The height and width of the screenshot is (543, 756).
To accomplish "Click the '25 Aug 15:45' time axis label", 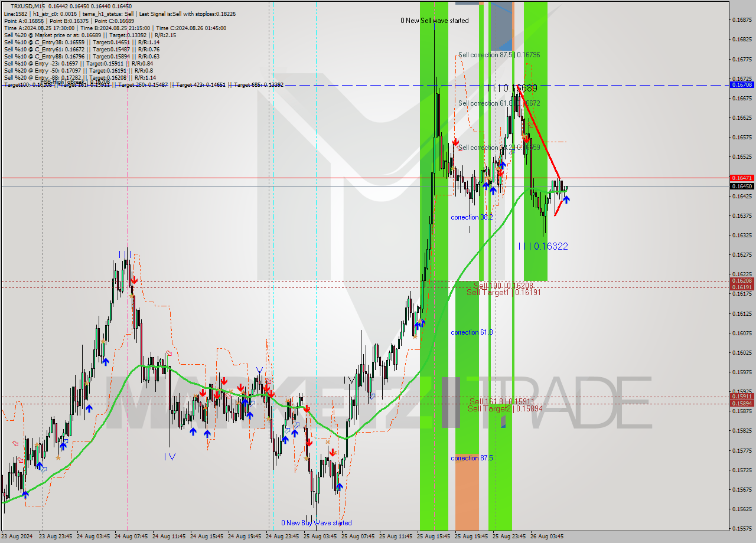I will pyautogui.click(x=434, y=537).
